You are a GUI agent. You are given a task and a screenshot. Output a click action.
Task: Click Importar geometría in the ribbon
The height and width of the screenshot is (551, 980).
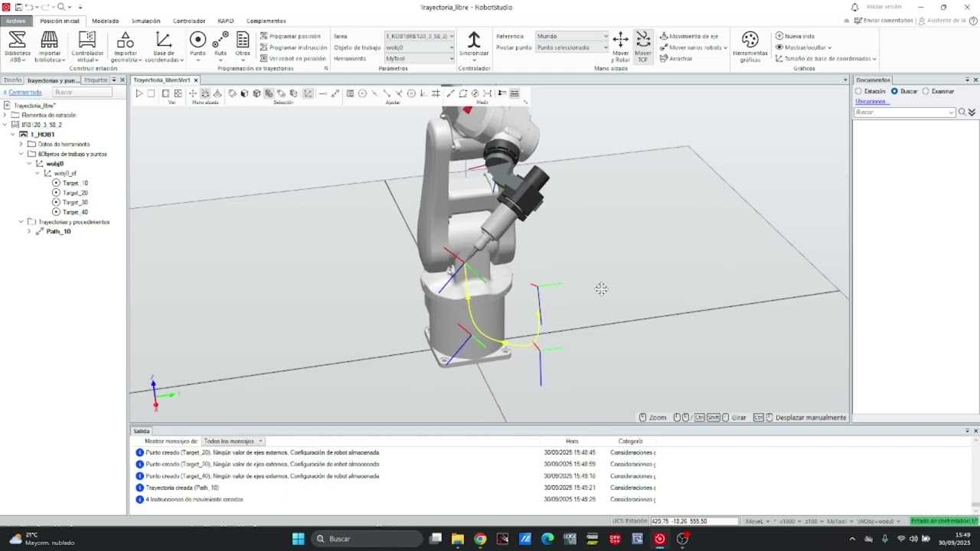coord(126,47)
